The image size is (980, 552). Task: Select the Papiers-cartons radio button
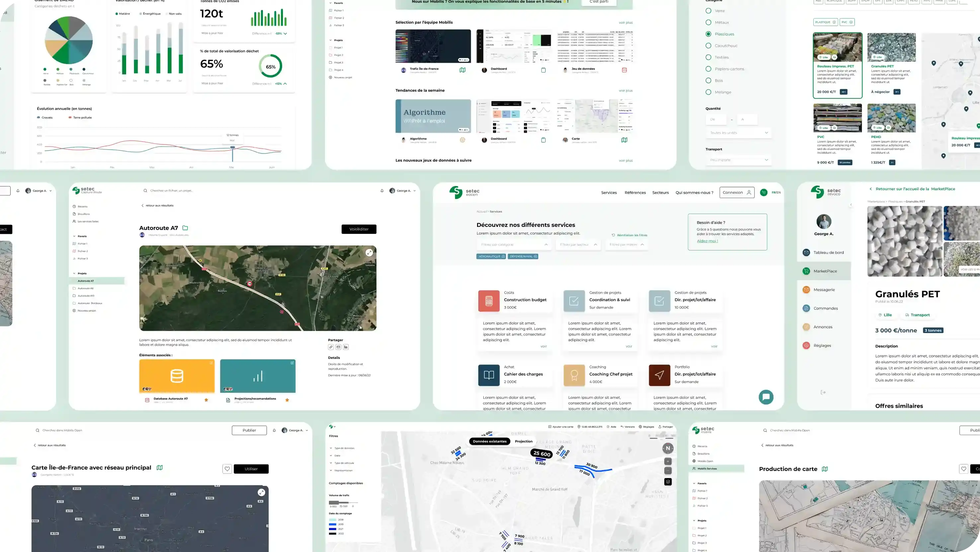708,69
